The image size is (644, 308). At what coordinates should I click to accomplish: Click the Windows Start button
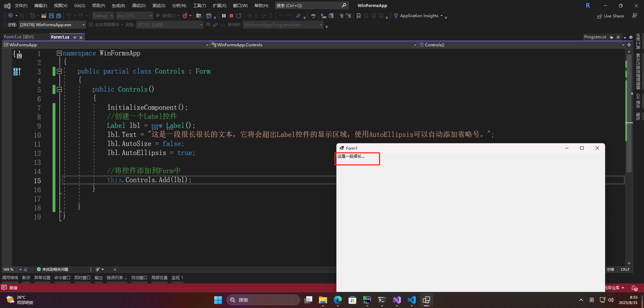(218, 300)
